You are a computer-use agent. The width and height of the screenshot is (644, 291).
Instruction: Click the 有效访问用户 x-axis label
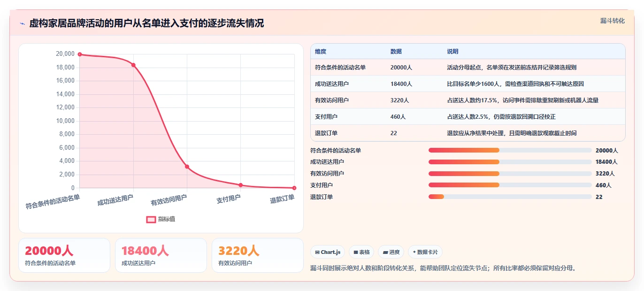(169, 200)
